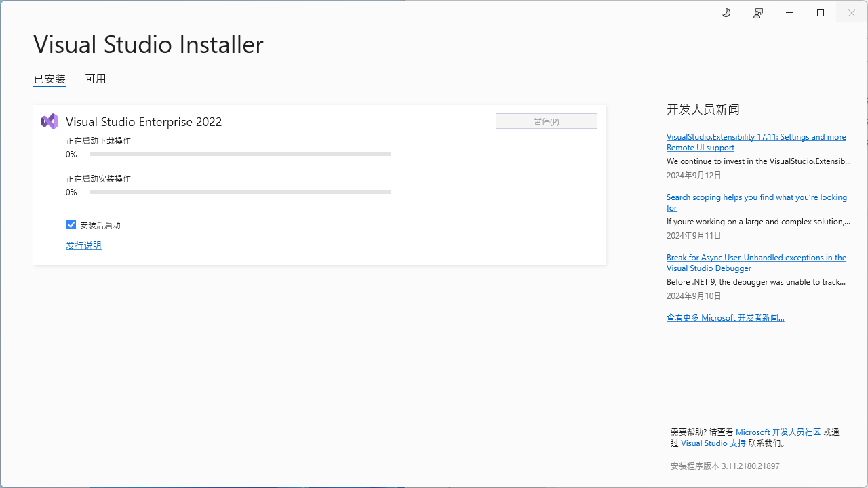Switch to the 已安装 tab
The width and height of the screenshot is (868, 488).
click(x=50, y=79)
